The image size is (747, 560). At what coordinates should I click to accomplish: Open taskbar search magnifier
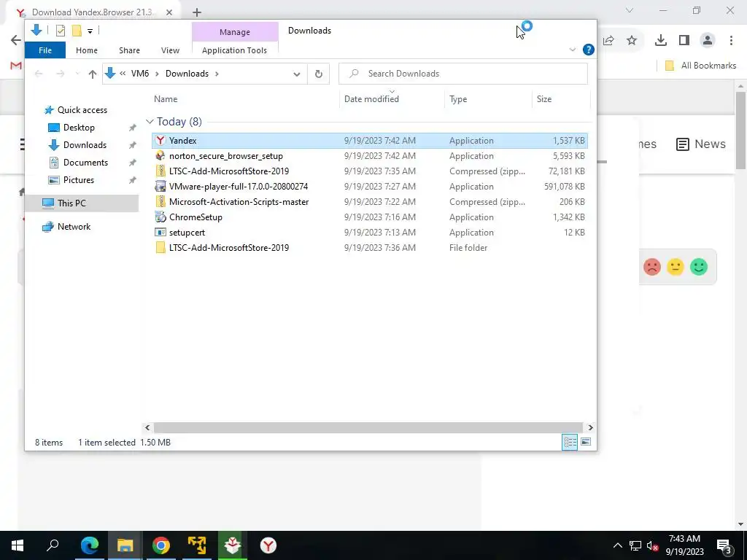(53, 545)
